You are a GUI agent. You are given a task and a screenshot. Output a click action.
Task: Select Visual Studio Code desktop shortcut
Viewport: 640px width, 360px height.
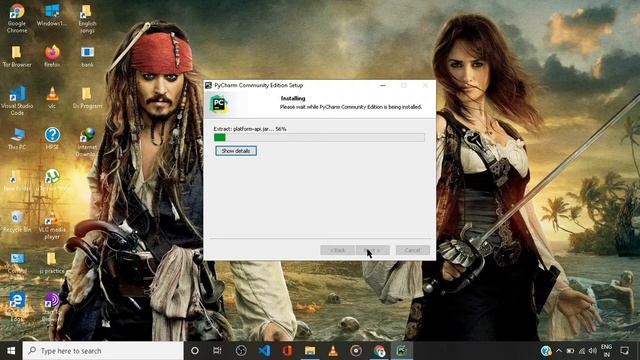(17, 101)
